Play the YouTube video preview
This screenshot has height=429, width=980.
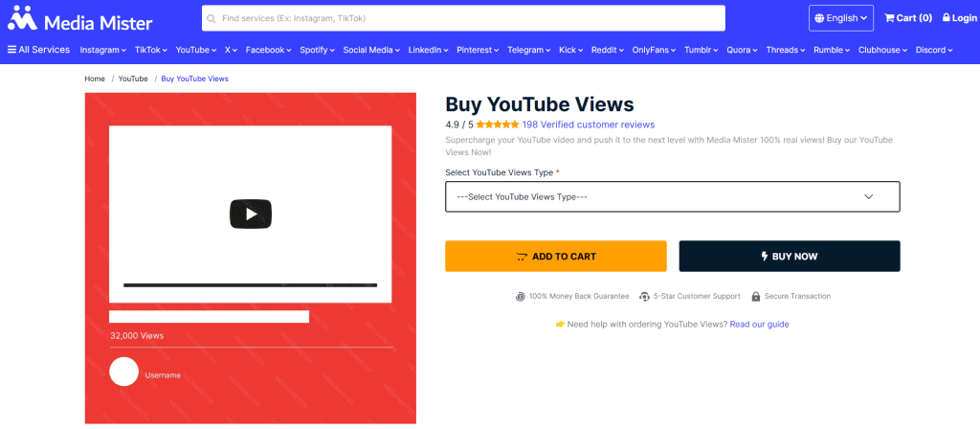[251, 214]
